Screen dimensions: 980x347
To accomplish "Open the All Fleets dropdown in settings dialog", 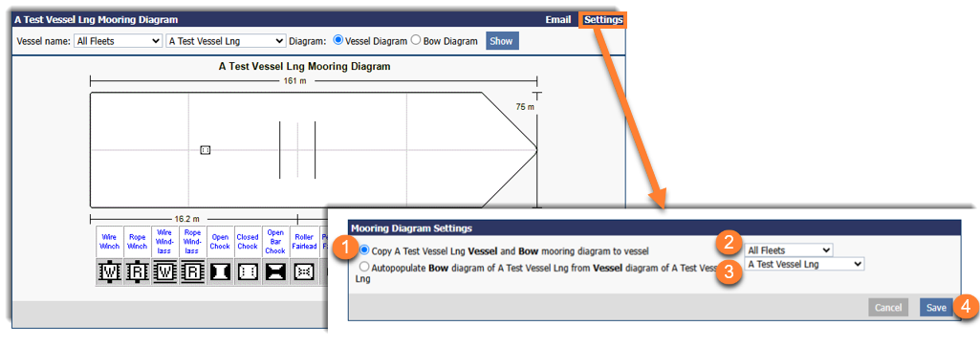I will click(789, 250).
